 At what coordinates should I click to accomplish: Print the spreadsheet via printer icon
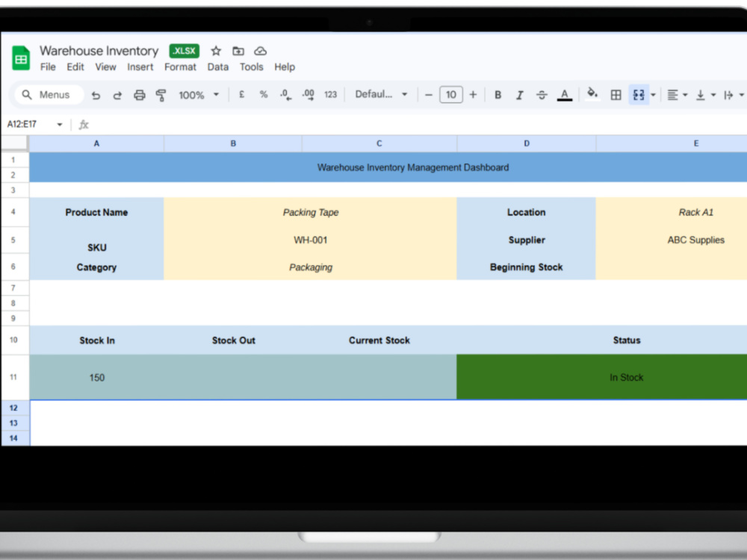point(139,95)
